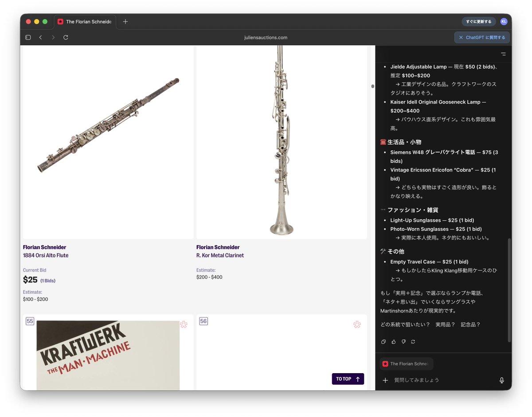
Task: Open the forward navigation arrow
Action: pyautogui.click(x=53, y=37)
